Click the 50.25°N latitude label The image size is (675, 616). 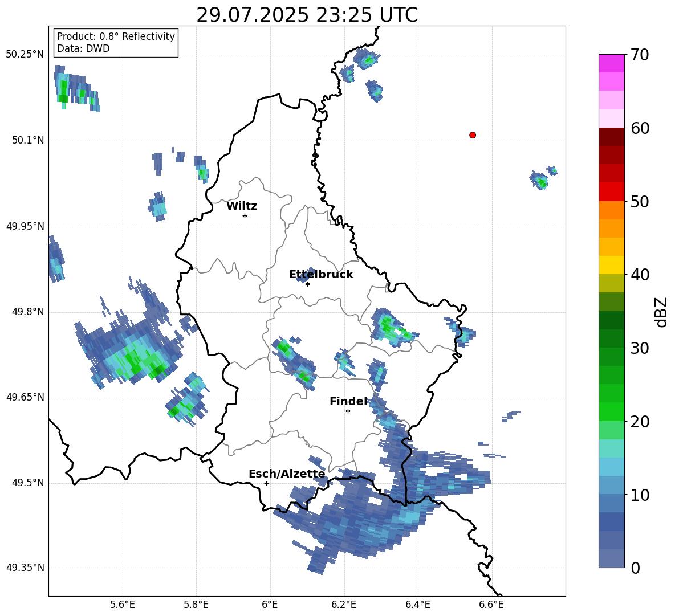tap(25, 55)
